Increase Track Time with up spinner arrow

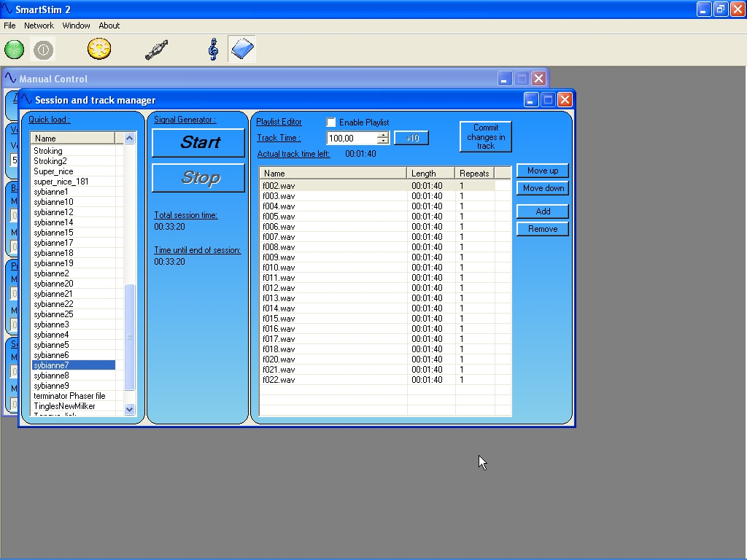coord(383,135)
